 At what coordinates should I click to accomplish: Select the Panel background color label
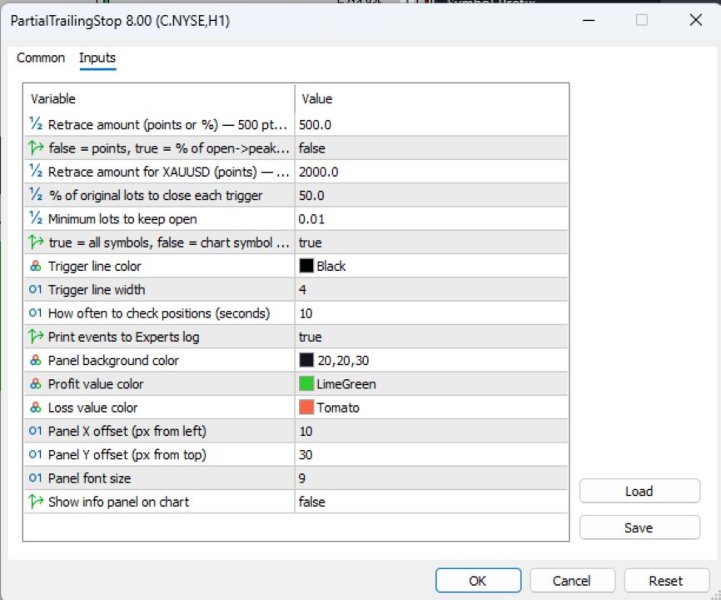[x=113, y=360]
